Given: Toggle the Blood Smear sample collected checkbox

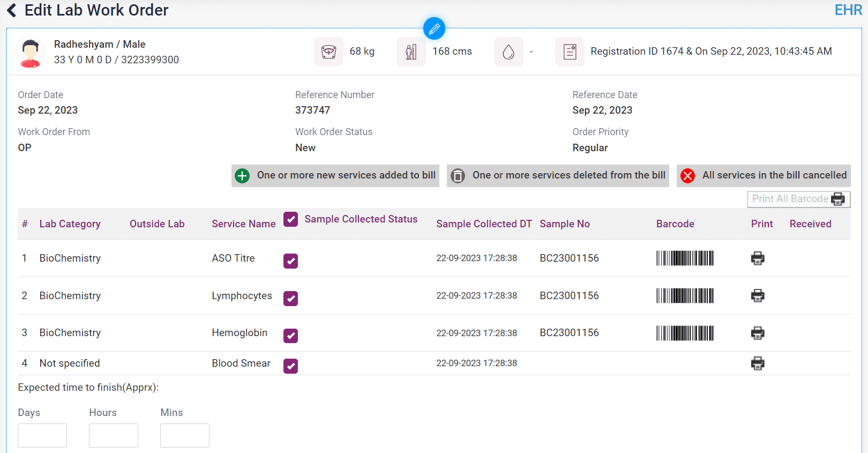Looking at the screenshot, I should click(x=290, y=366).
